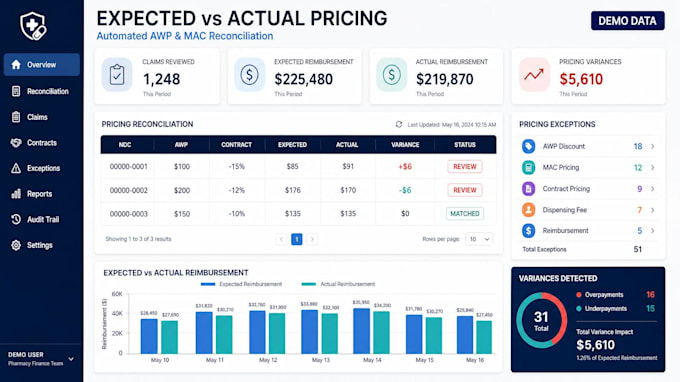Expand the Reimbursement exceptions chevron

(x=652, y=231)
